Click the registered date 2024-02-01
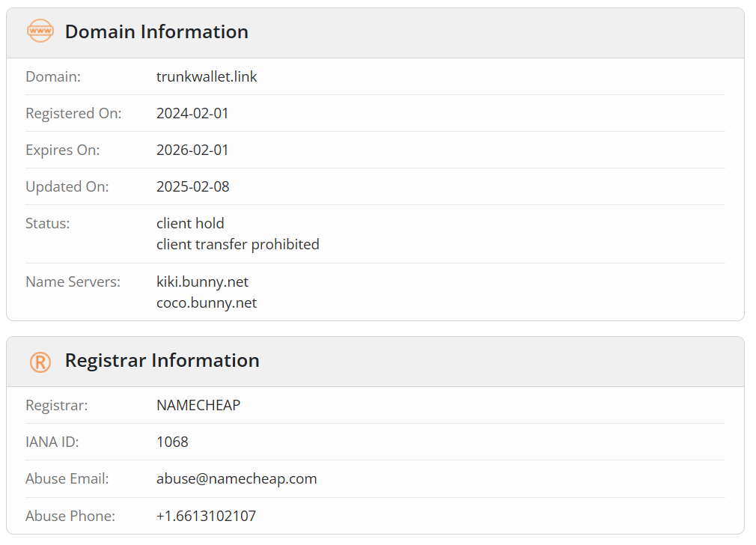Viewport: 756px width, 545px height. click(x=192, y=113)
